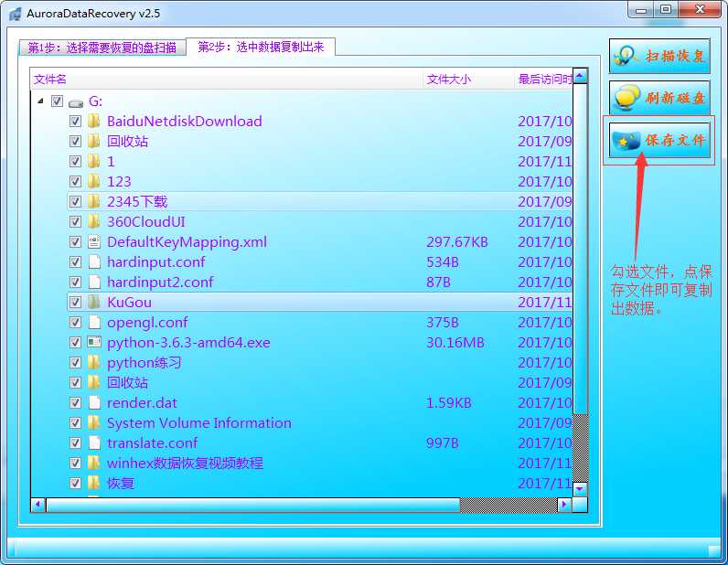The image size is (728, 565).
Task: Toggle the opengl.conf checkbox
Action: tap(75, 322)
